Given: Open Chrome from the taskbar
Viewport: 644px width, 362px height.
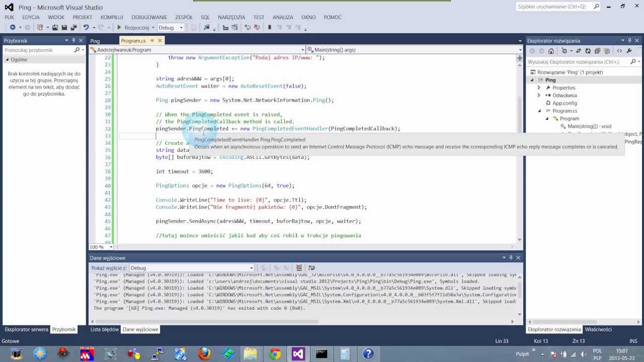Looking at the screenshot, I should [275, 354].
